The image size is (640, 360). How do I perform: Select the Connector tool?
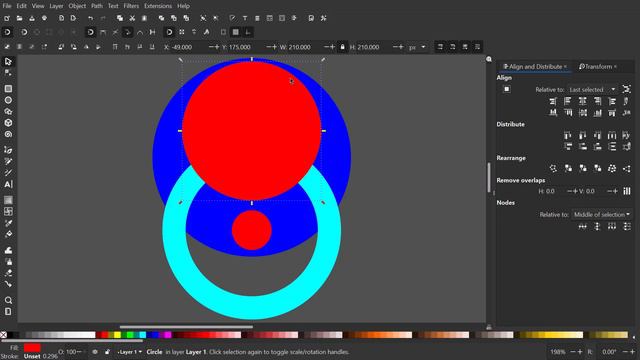(x=8, y=284)
